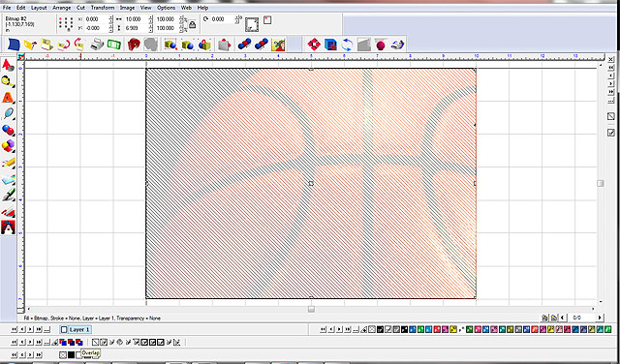The height and width of the screenshot is (364, 620).
Task: Go to next page beside 0/0 field
Action: pyautogui.click(x=600, y=318)
